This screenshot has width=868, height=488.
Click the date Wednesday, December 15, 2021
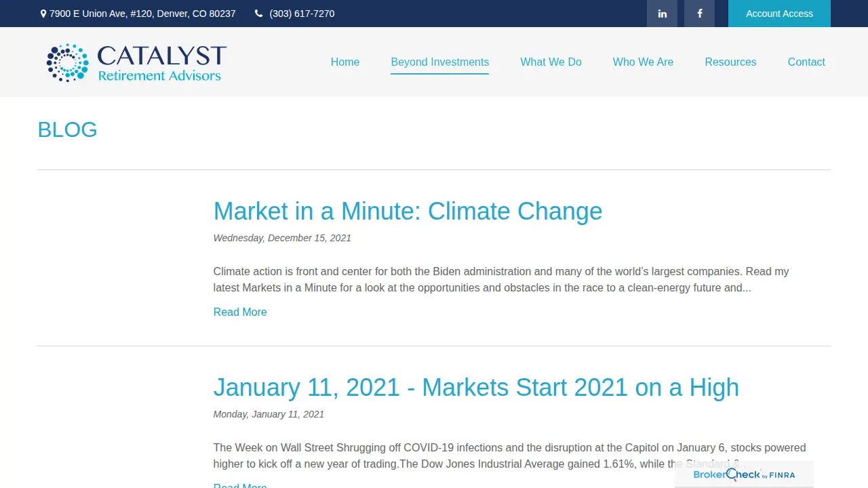pyautogui.click(x=282, y=238)
